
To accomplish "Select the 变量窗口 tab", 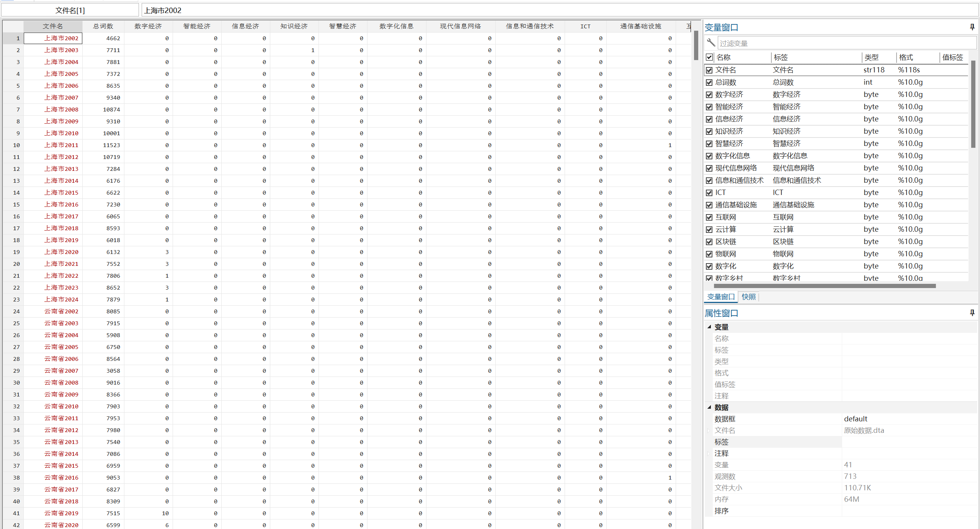I will click(x=720, y=296).
